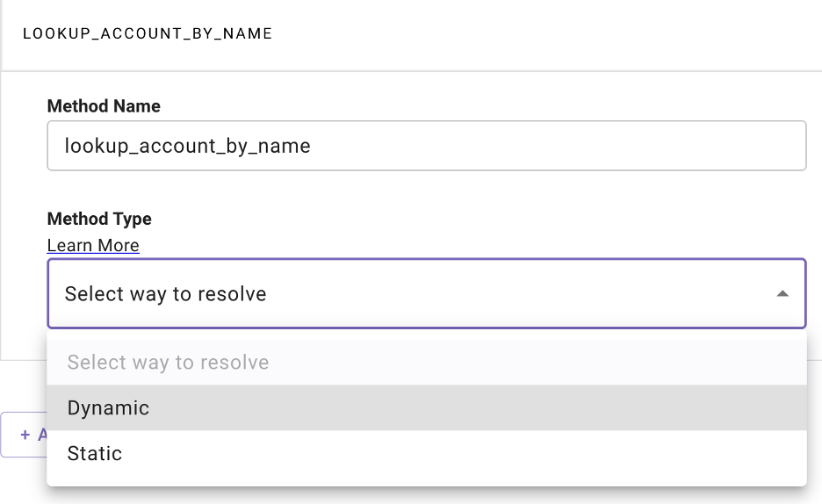Click the dropdown caret arrow icon
The image size is (822, 504).
coord(782,294)
